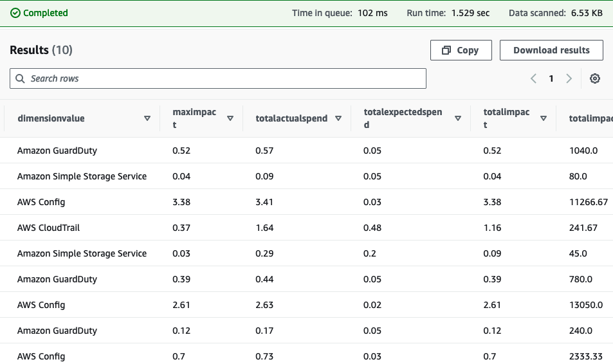Select the 1.16 totalimpact cell
The height and width of the screenshot is (364, 613).
click(x=492, y=228)
